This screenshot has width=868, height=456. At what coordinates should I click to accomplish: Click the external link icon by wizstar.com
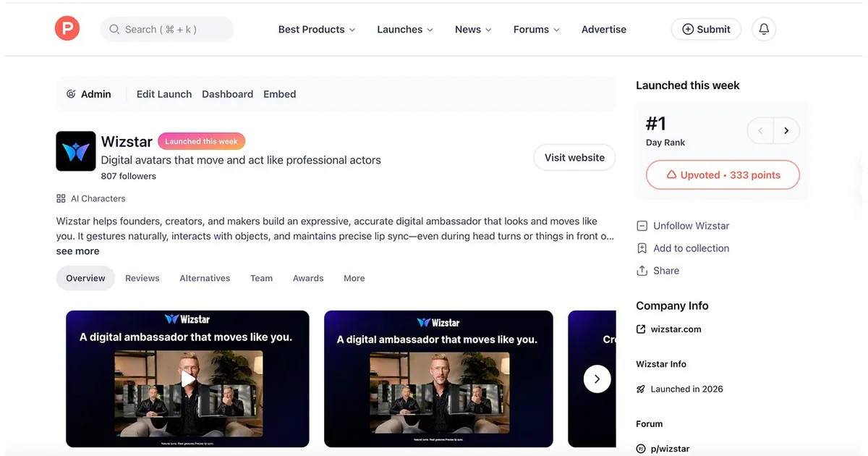pos(641,329)
